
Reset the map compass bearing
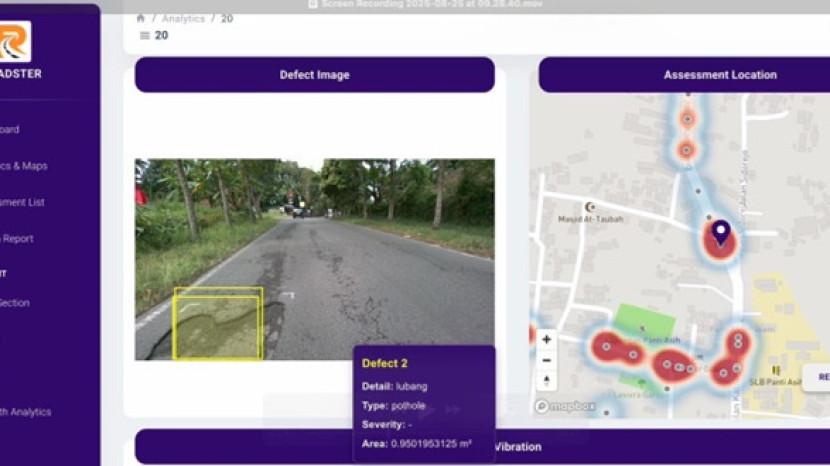coord(546,381)
